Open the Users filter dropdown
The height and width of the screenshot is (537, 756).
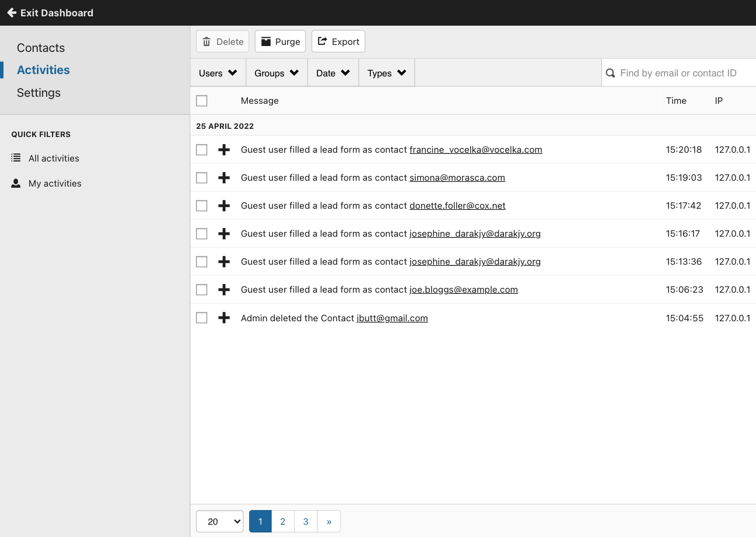click(x=218, y=73)
